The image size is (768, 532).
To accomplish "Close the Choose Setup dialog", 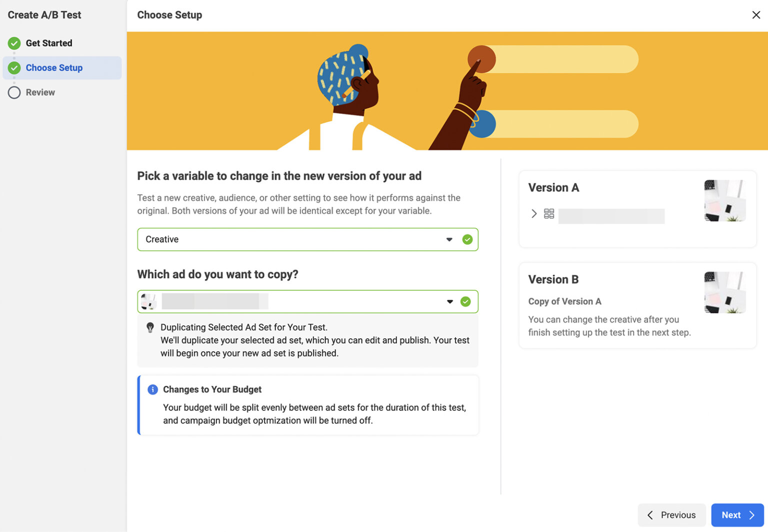I will pos(756,15).
